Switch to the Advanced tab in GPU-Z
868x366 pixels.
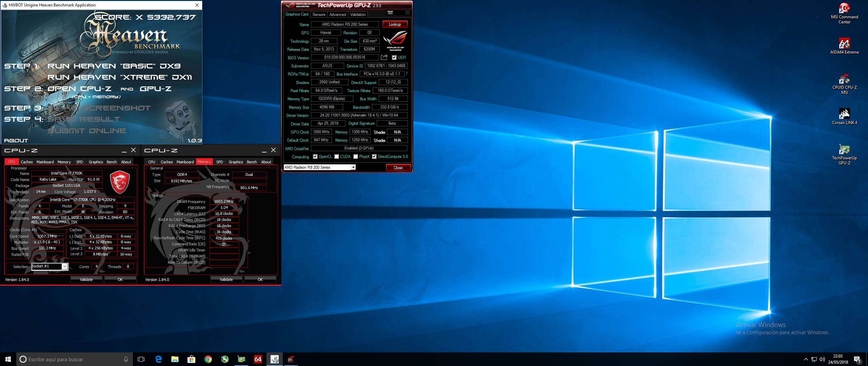pyautogui.click(x=338, y=15)
